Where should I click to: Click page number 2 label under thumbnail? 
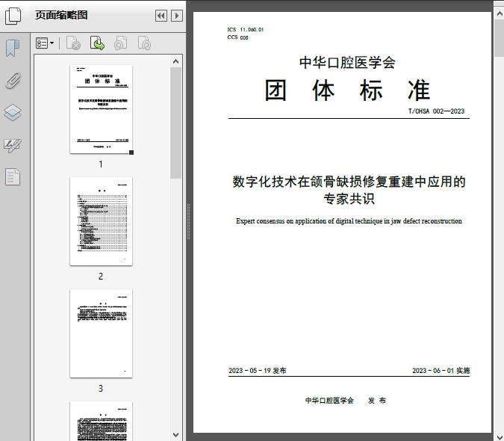tap(101, 277)
